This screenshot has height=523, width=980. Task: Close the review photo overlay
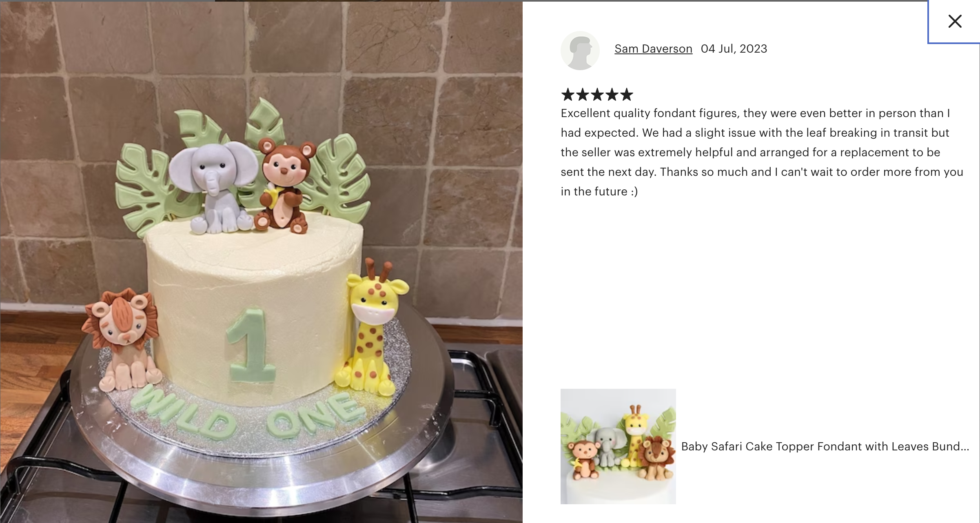pyautogui.click(x=955, y=21)
